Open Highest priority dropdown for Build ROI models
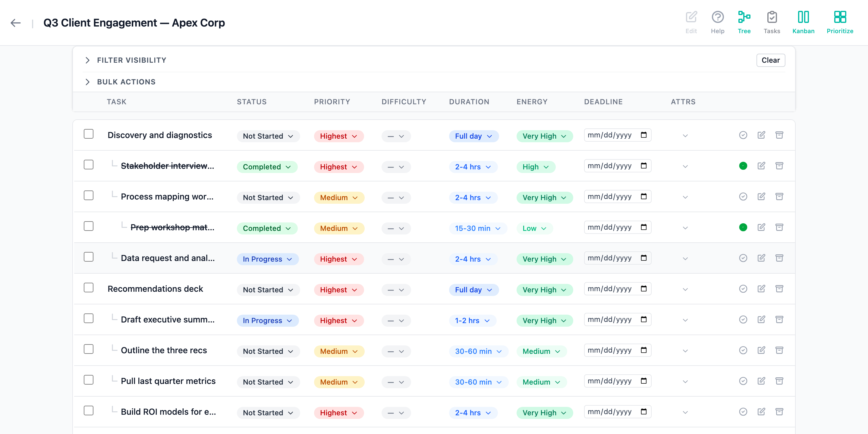 pos(339,413)
